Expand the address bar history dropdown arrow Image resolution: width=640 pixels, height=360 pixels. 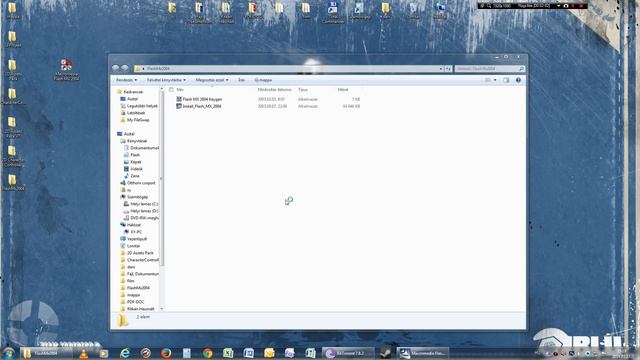coord(441,69)
